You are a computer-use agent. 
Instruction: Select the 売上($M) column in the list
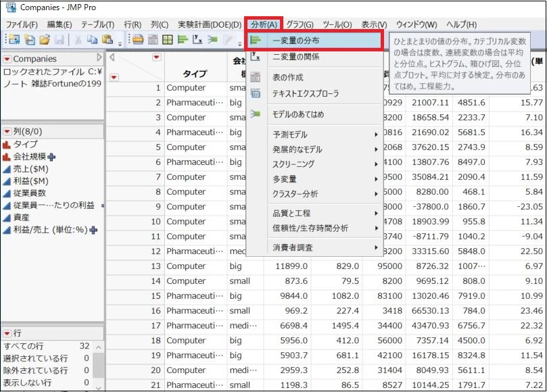point(30,169)
